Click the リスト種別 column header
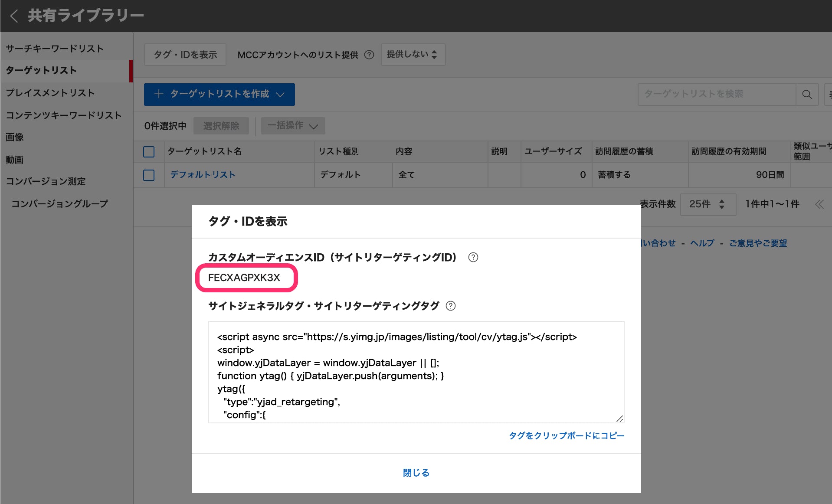This screenshot has width=832, height=504. coord(338,151)
